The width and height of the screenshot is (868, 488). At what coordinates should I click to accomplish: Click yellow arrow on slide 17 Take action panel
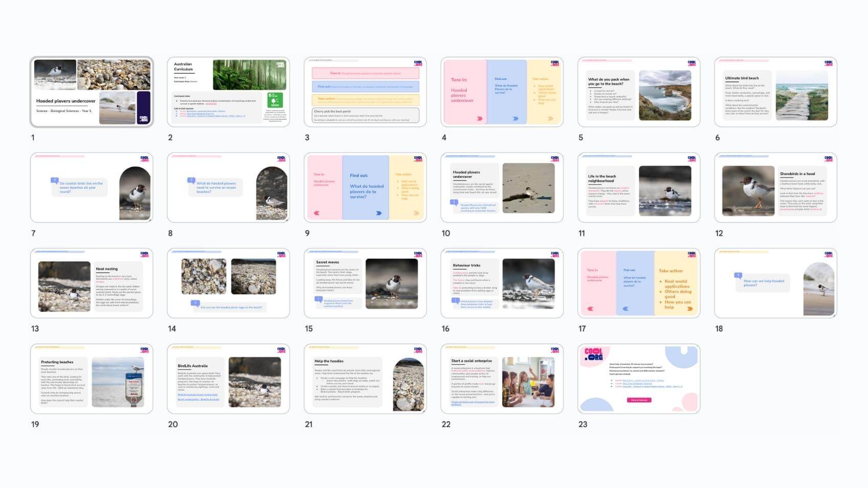(x=689, y=309)
